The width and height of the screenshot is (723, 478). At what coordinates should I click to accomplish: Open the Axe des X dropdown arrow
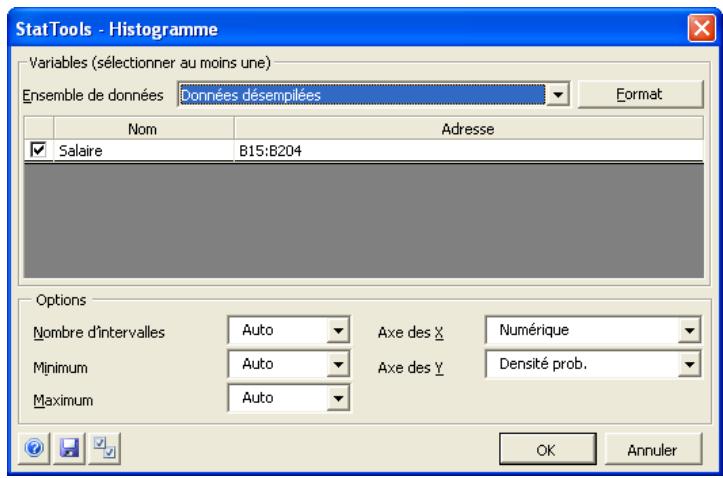pyautogui.click(x=689, y=330)
